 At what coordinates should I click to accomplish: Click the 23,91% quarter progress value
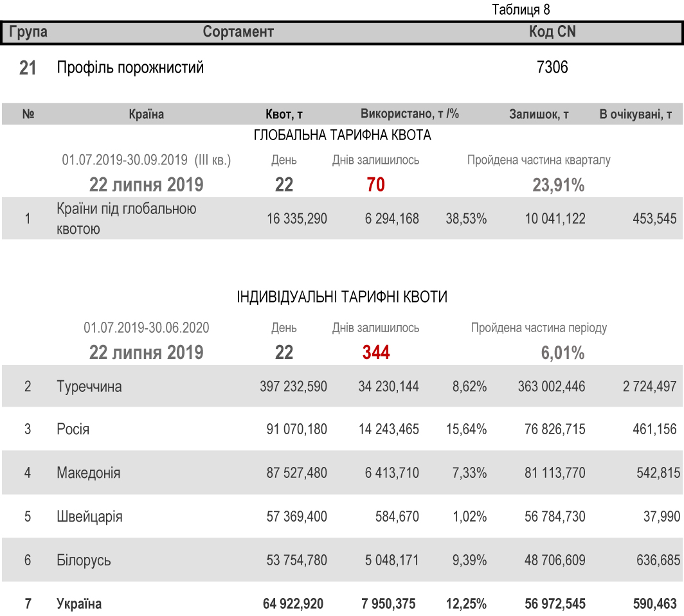tap(558, 186)
